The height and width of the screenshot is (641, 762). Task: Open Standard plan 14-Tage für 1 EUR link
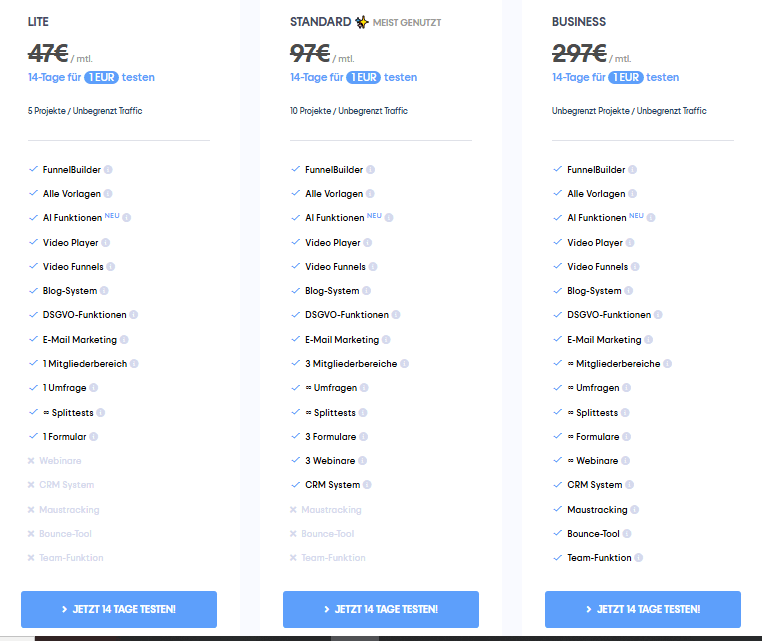[x=354, y=77]
